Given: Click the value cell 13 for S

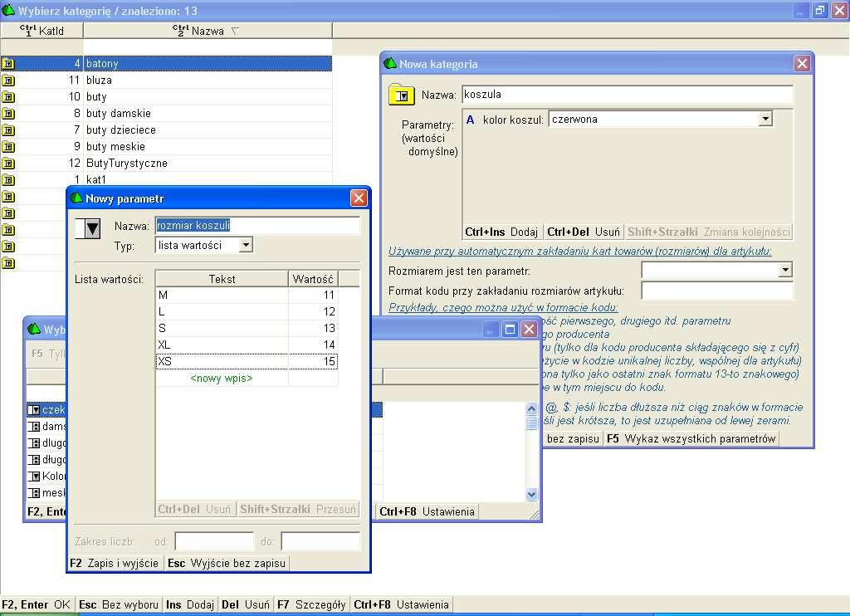Looking at the screenshot, I should (x=313, y=328).
